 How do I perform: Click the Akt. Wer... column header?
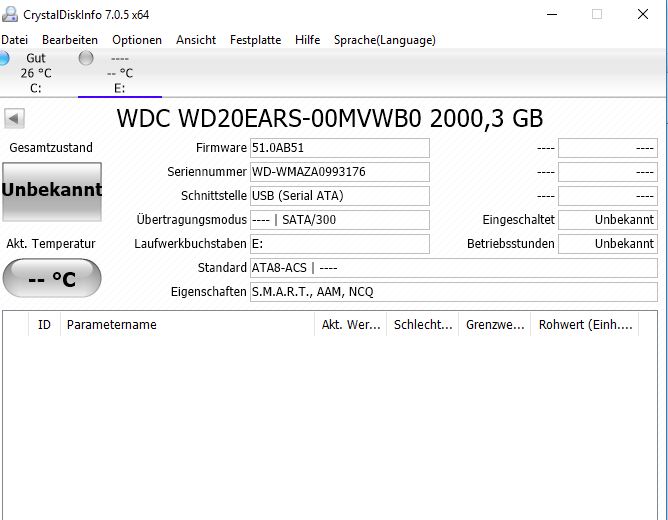(x=351, y=325)
